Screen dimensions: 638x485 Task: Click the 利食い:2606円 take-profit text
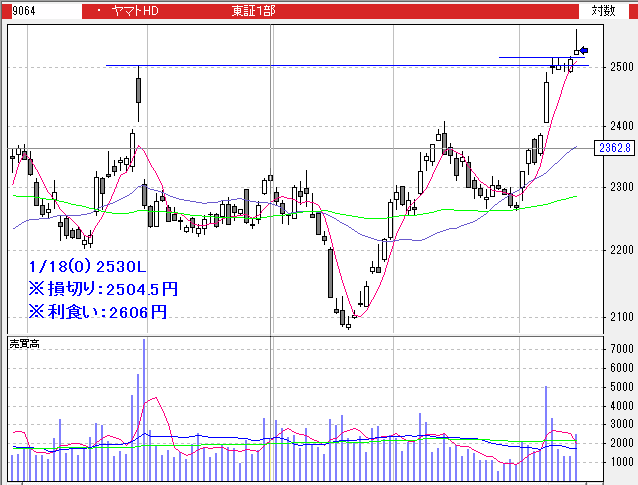[97, 311]
